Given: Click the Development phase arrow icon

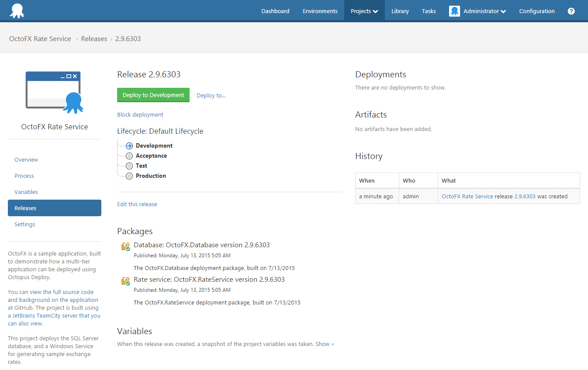Looking at the screenshot, I should point(129,145).
